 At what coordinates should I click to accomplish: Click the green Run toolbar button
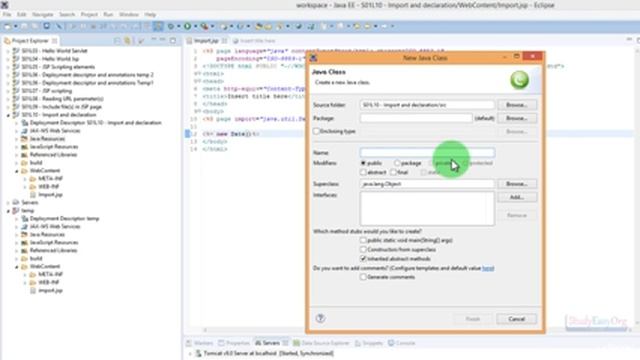[187, 26]
